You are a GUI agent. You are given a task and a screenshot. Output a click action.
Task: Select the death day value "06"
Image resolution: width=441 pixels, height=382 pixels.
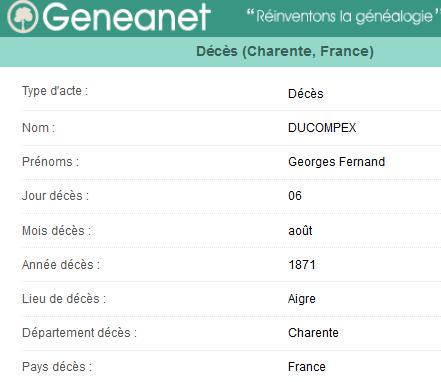pyautogui.click(x=295, y=196)
